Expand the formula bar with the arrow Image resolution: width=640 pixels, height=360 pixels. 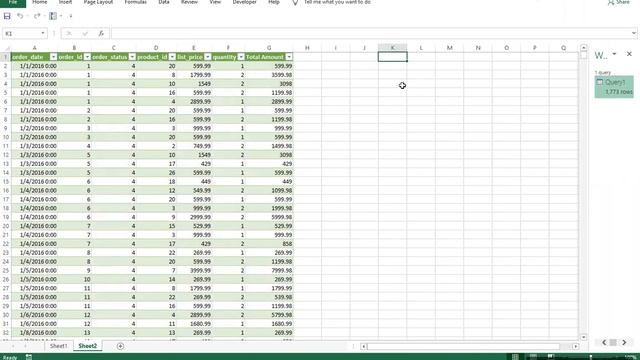click(x=633, y=33)
